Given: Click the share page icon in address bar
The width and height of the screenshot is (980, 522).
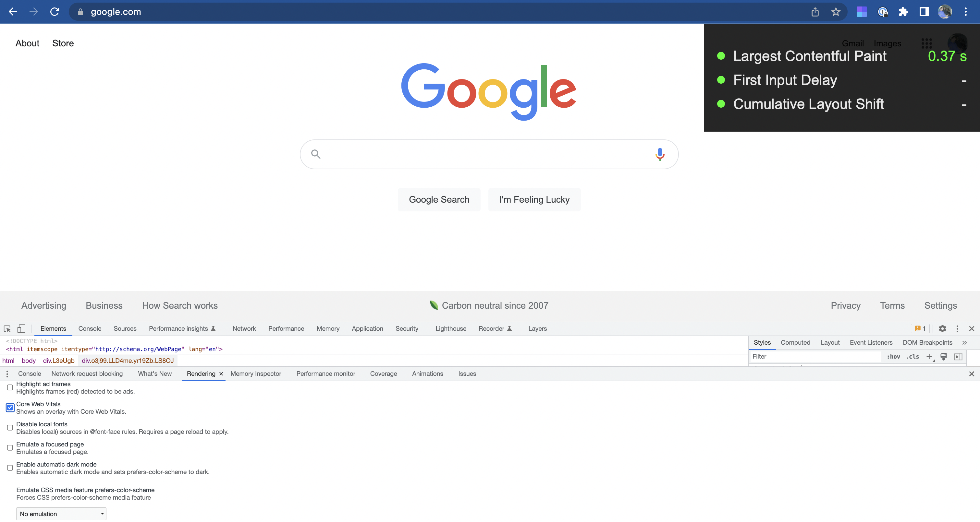Looking at the screenshot, I should [x=815, y=12].
